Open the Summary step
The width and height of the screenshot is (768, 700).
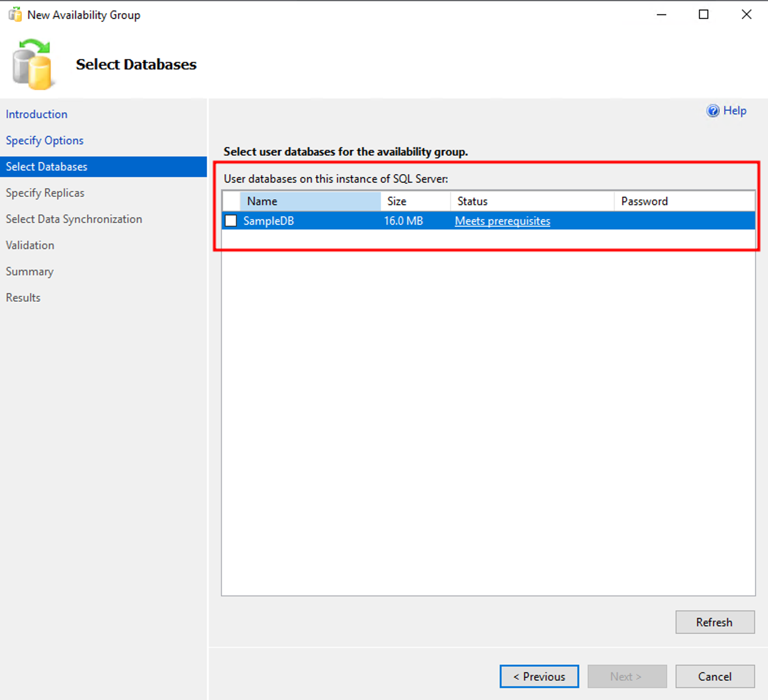coord(30,271)
